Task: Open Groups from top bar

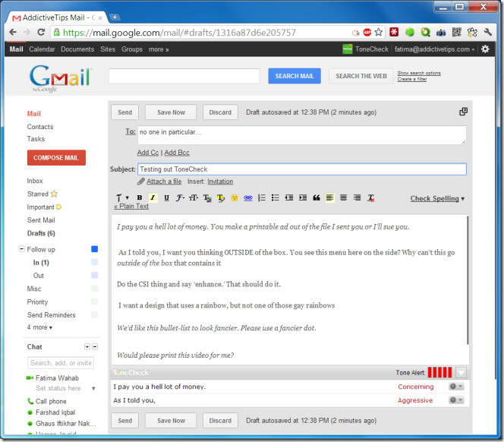Action: [132, 49]
